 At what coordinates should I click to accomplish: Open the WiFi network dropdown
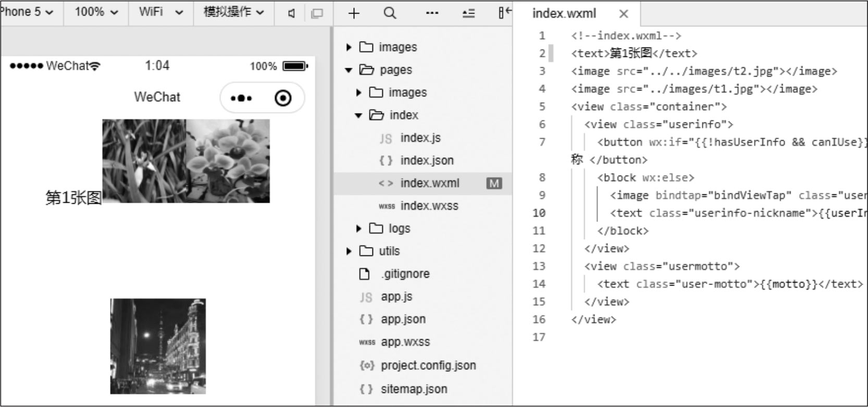161,12
